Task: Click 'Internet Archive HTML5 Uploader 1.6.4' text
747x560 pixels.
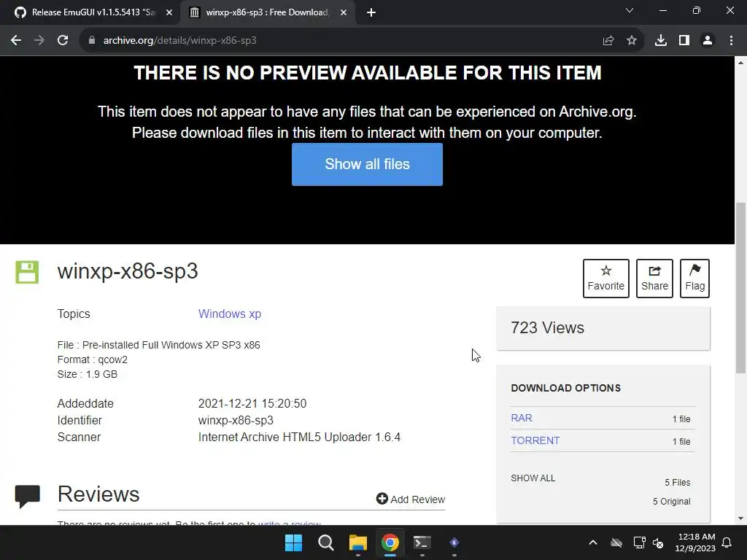Action: (x=299, y=437)
